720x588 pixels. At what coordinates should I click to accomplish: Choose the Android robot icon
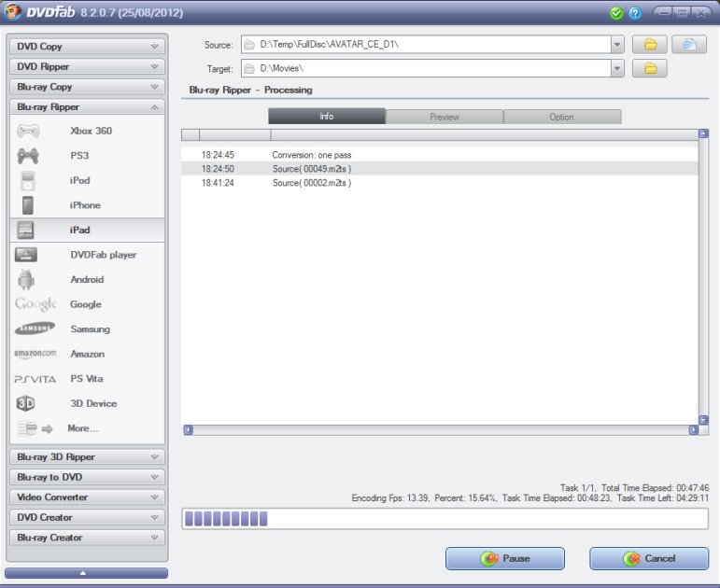point(26,280)
